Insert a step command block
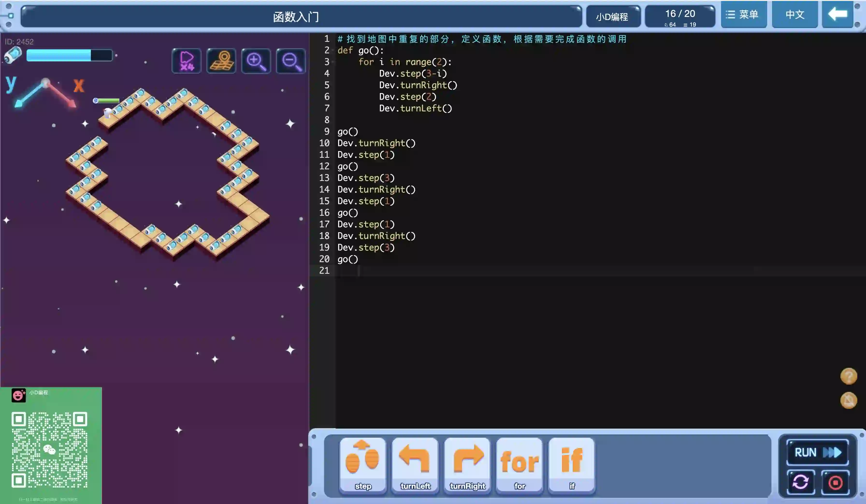Image resolution: width=866 pixels, height=504 pixels. [363, 465]
